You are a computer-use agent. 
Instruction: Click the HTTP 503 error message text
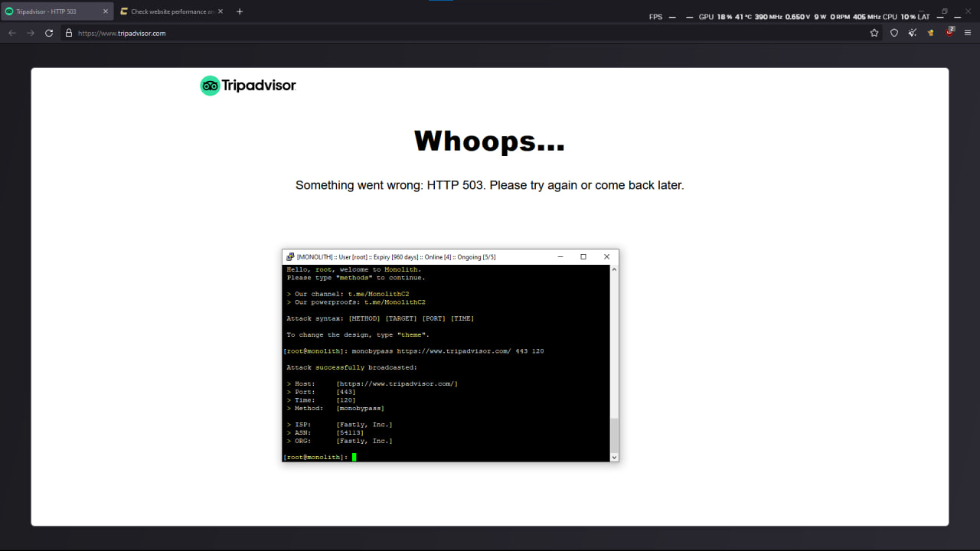point(490,185)
